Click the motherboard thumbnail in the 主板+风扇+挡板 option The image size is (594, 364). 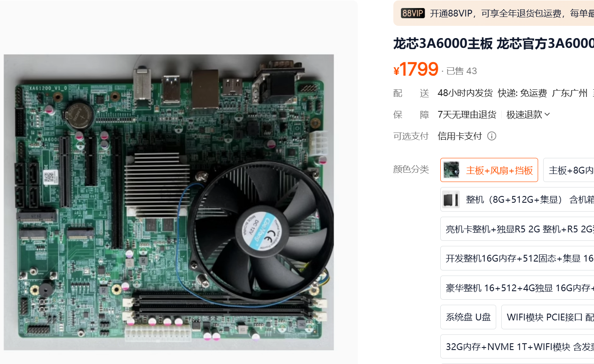[451, 170]
